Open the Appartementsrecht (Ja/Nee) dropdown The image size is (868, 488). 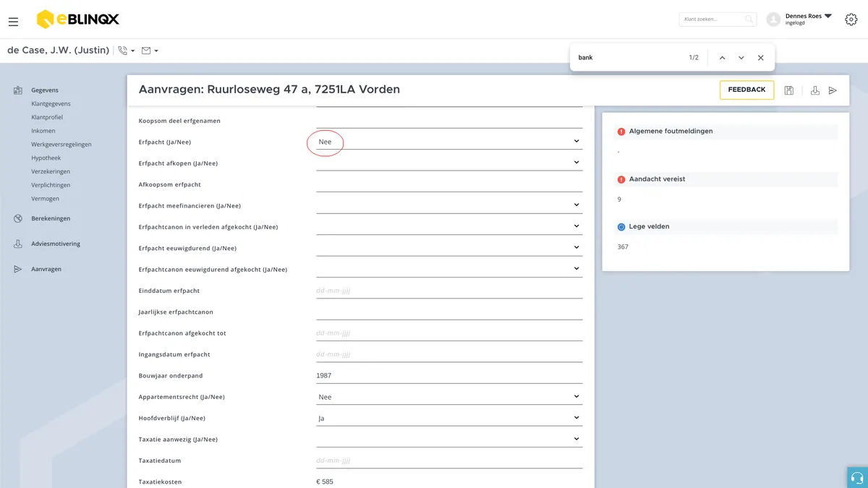tap(449, 397)
